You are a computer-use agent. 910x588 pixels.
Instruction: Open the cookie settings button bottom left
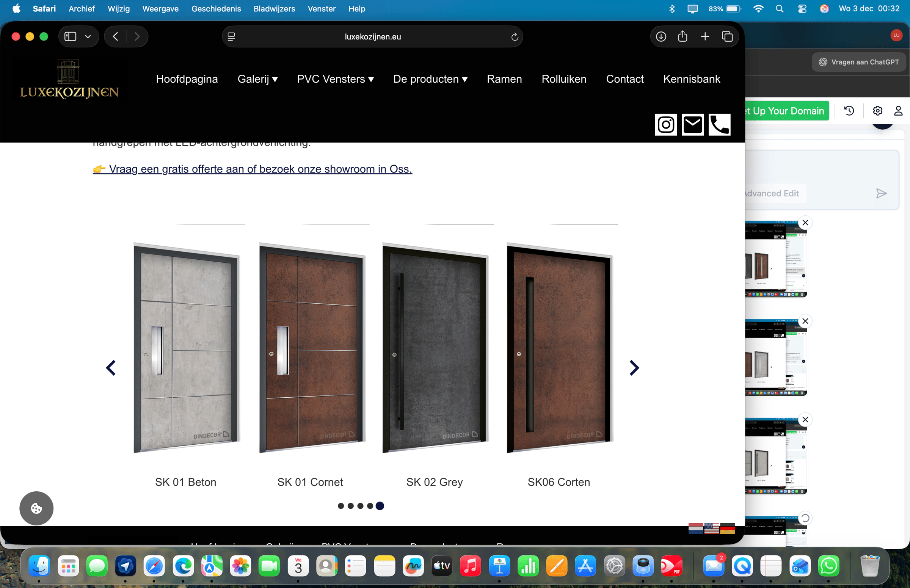coord(36,508)
